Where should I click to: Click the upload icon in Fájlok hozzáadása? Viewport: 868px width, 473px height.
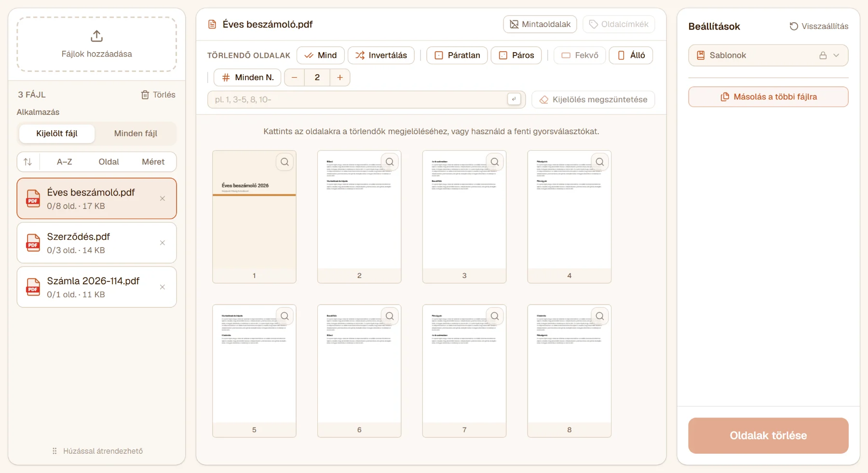[96, 36]
